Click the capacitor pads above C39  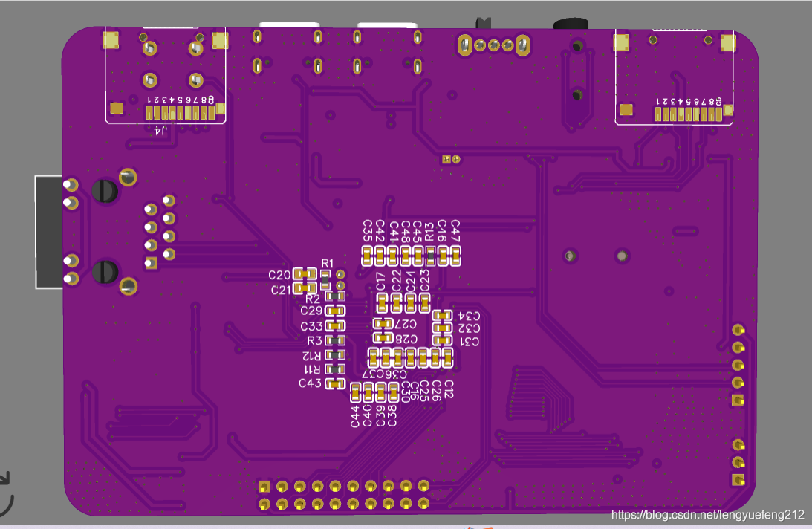point(380,393)
